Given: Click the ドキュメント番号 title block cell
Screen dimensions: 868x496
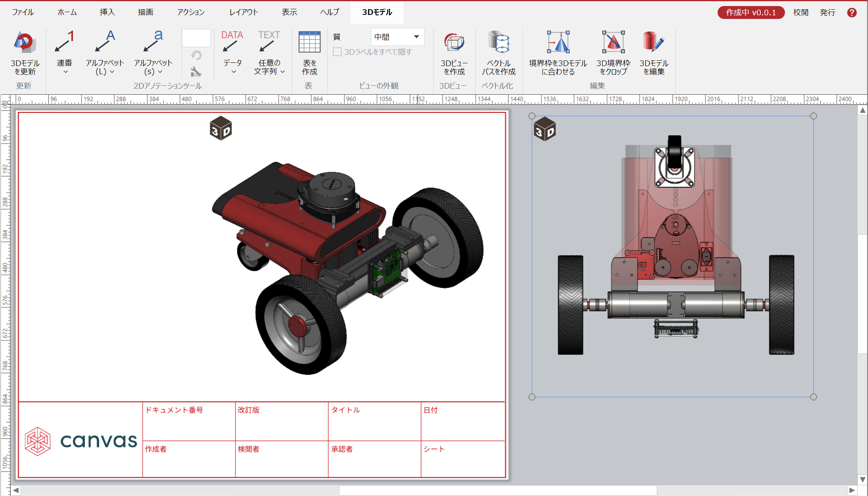Looking at the screenshot, I should (x=189, y=421).
